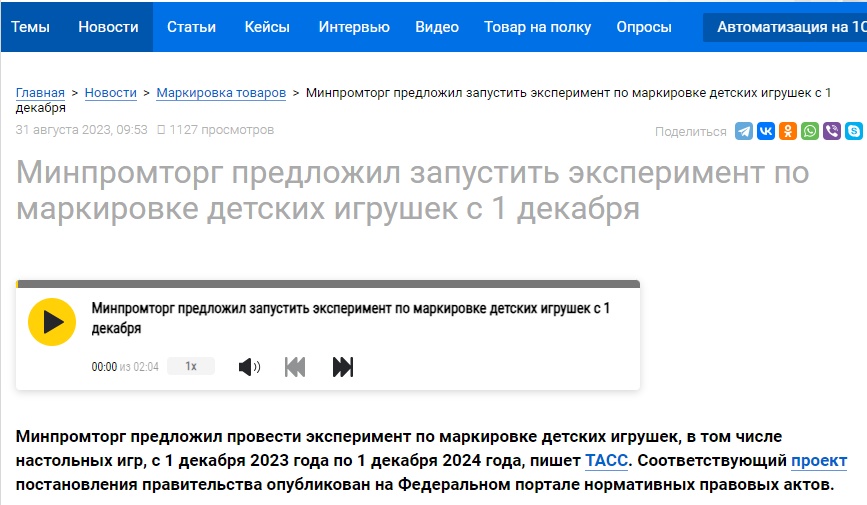Share the article via Skype icon
Screen dimensions: 867x505
click(854, 131)
